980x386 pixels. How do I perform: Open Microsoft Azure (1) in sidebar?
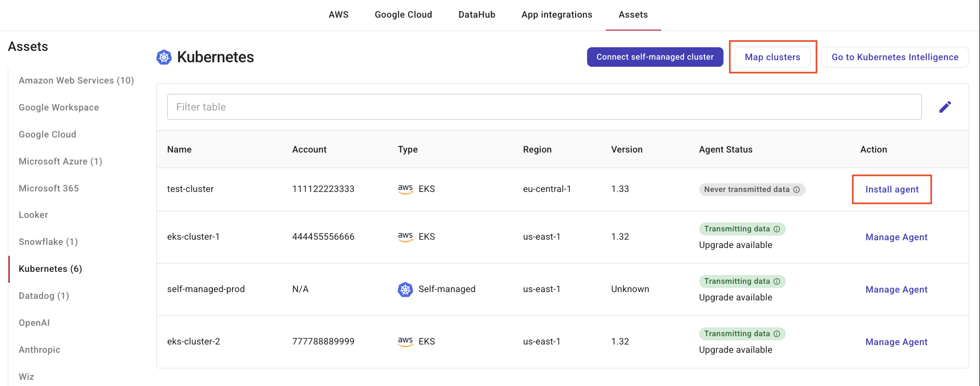pyautogui.click(x=60, y=161)
